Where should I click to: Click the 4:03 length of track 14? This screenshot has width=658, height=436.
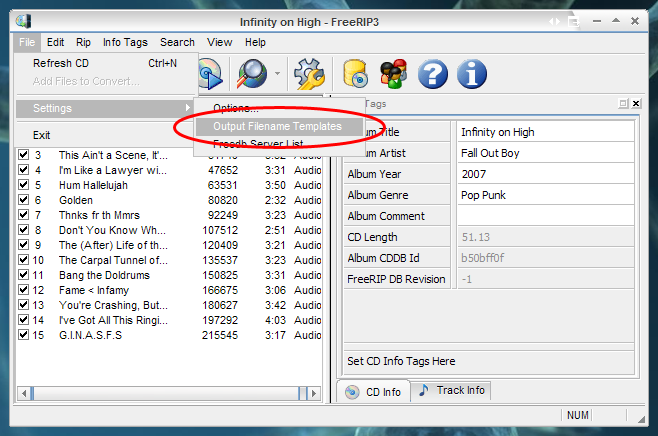tap(275, 320)
